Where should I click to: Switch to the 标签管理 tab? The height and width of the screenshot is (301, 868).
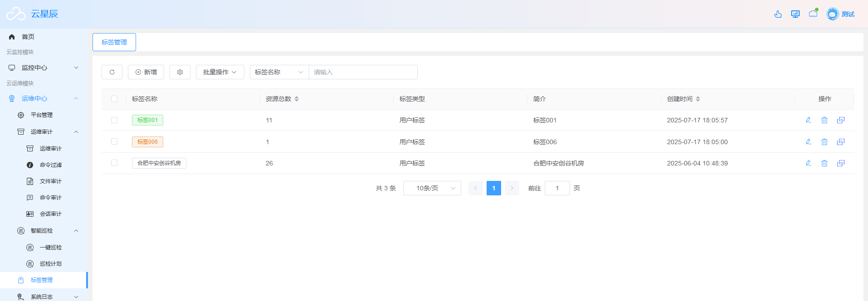[114, 42]
